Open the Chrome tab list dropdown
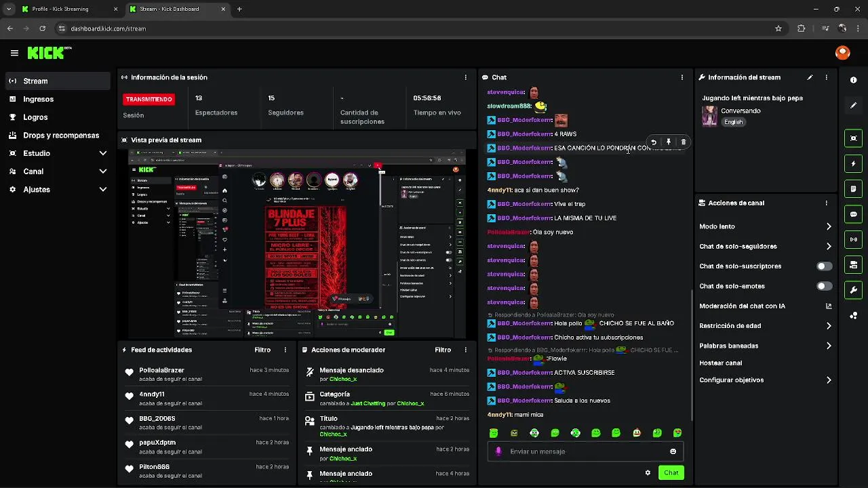 (9, 9)
